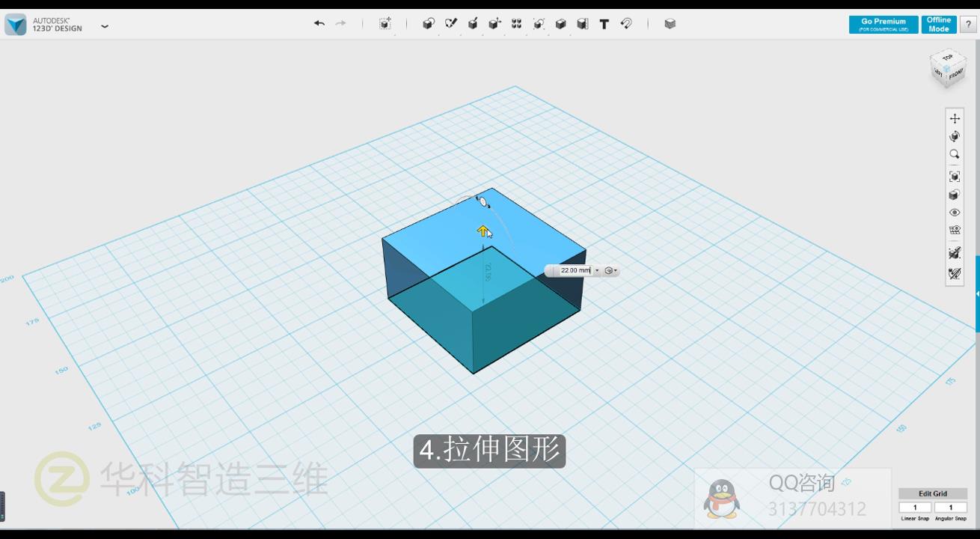
Task: Expand the distance units dropdown arrow
Action: (597, 270)
